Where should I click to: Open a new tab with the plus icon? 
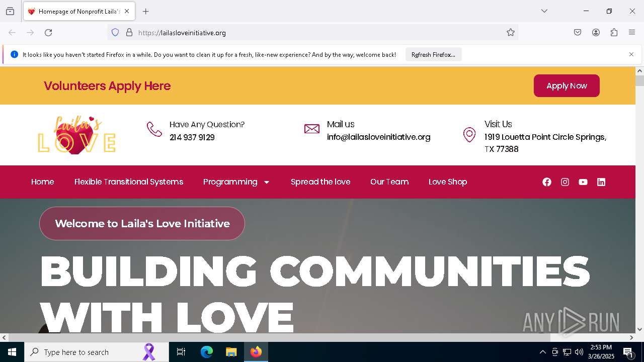click(146, 11)
